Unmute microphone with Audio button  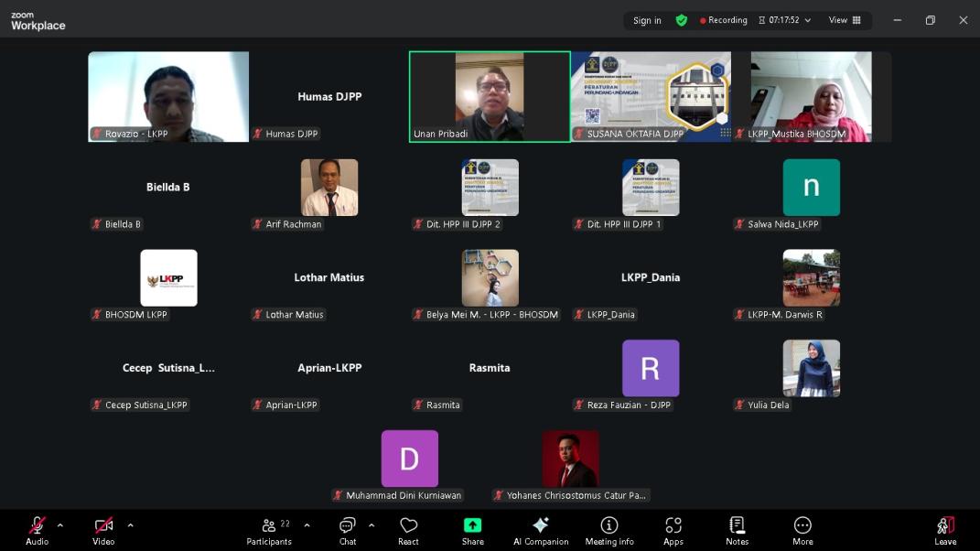[37, 525]
